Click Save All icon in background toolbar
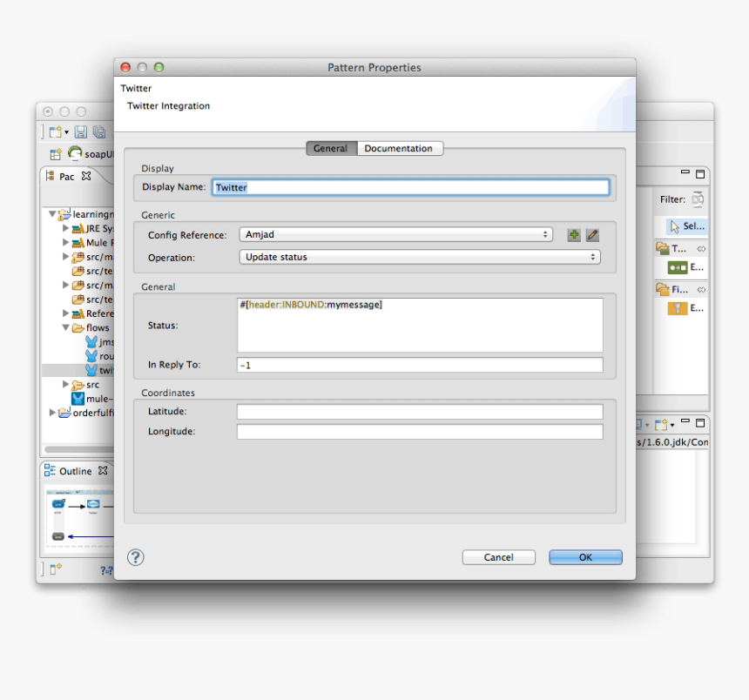 tap(99, 131)
